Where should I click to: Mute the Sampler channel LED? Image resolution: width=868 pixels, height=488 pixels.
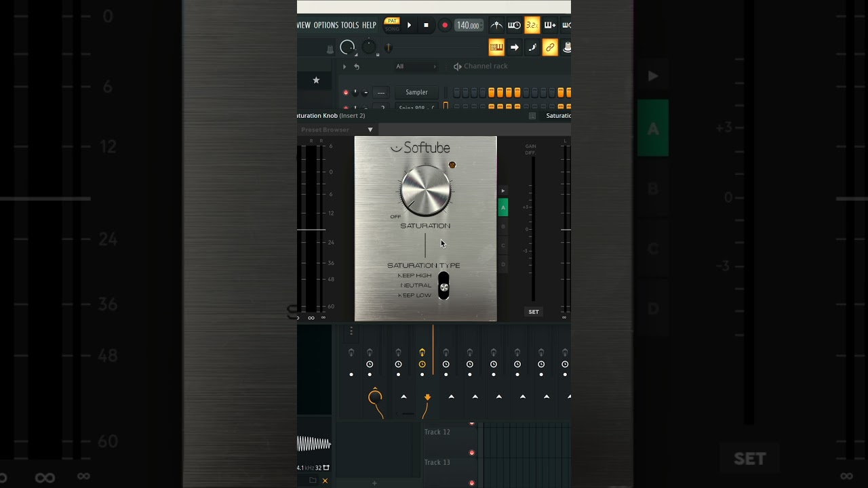point(346,92)
